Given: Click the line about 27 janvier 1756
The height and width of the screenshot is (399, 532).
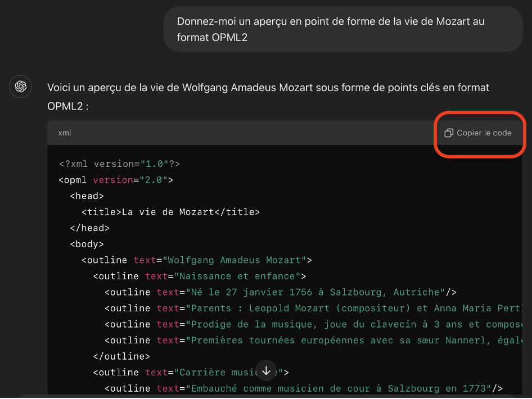Looking at the screenshot, I should pyautogui.click(x=280, y=292).
